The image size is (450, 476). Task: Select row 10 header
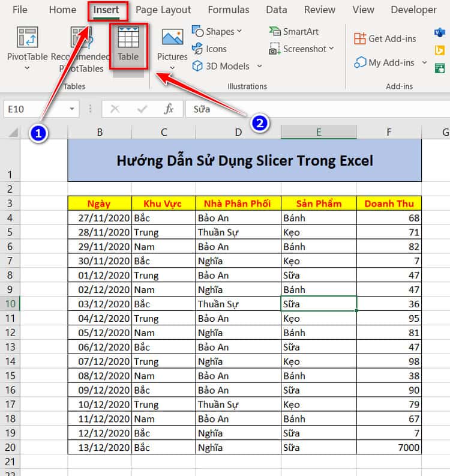coord(10,304)
